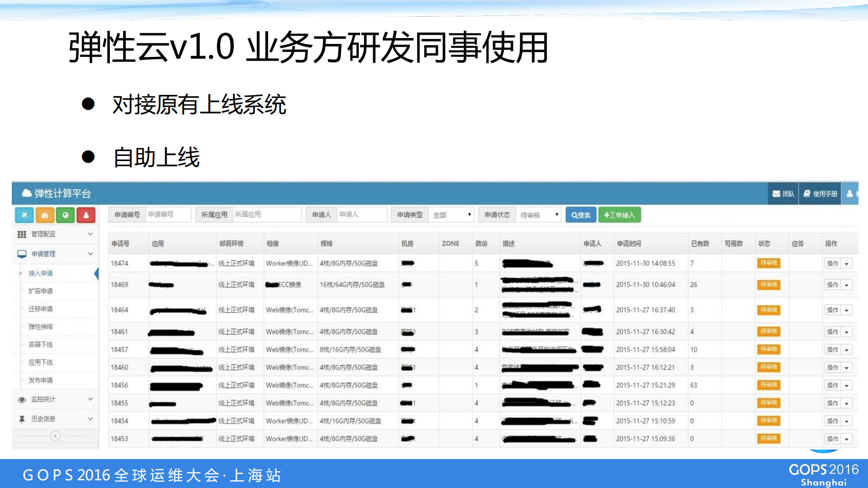Click the orange dashboard icon in the sidebar
Viewport: 868px width, 488px height.
click(x=45, y=215)
